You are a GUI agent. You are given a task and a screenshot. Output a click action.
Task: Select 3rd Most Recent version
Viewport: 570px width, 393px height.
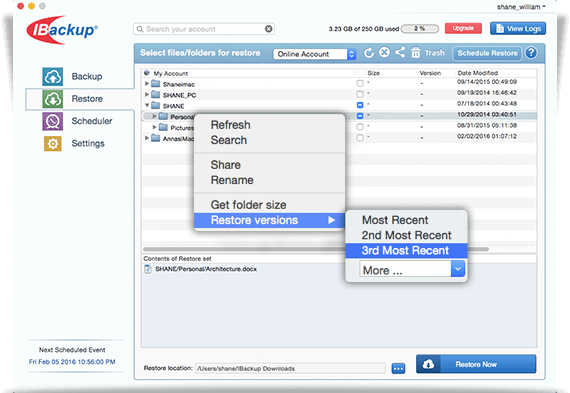[406, 250]
